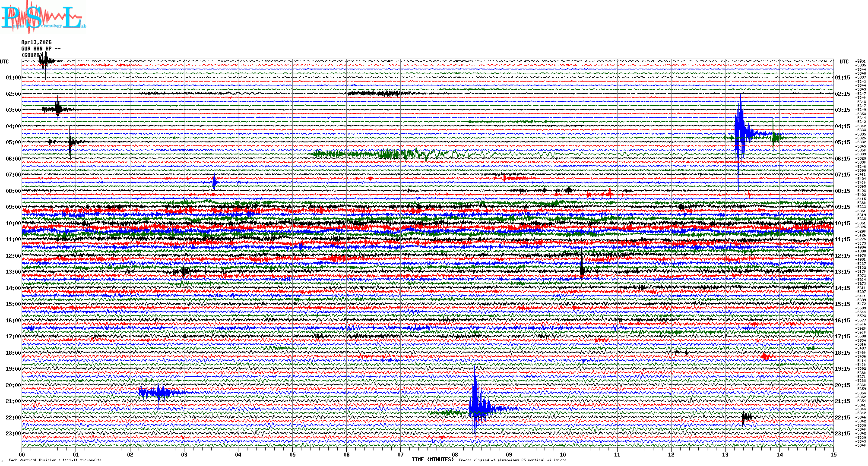Image resolution: width=868 pixels, height=466 pixels.
Task: Click the (GOURA) station name label
Action: [x=32, y=55]
